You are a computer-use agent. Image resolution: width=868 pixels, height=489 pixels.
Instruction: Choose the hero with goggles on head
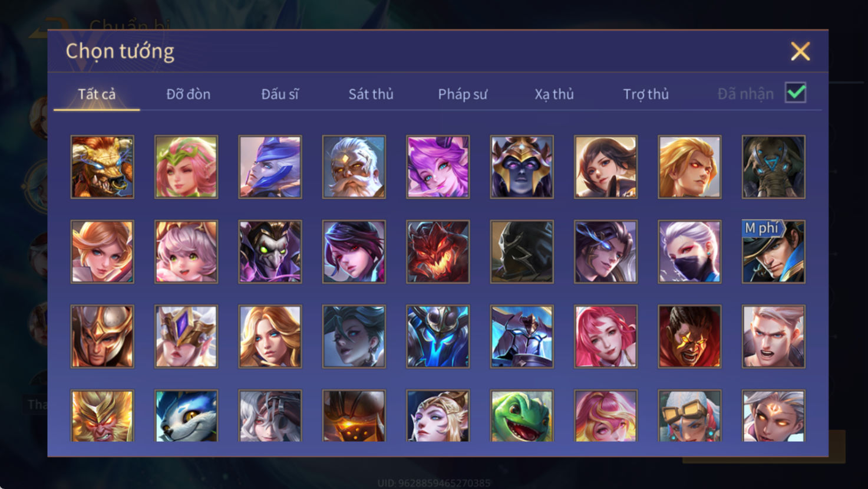tap(689, 415)
